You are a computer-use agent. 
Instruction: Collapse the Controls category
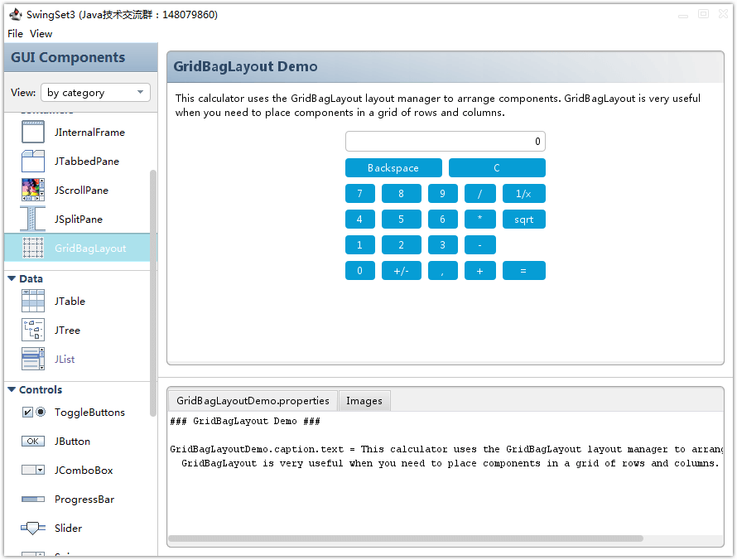[x=12, y=389]
